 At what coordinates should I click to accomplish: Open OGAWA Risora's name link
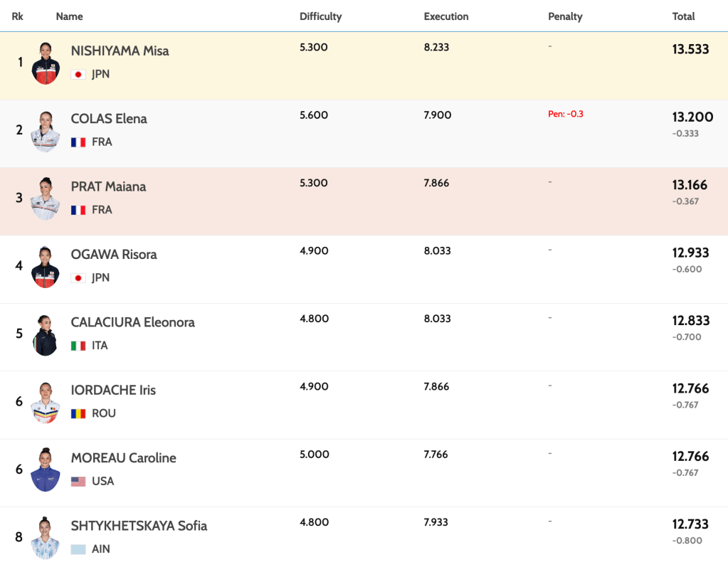114,254
